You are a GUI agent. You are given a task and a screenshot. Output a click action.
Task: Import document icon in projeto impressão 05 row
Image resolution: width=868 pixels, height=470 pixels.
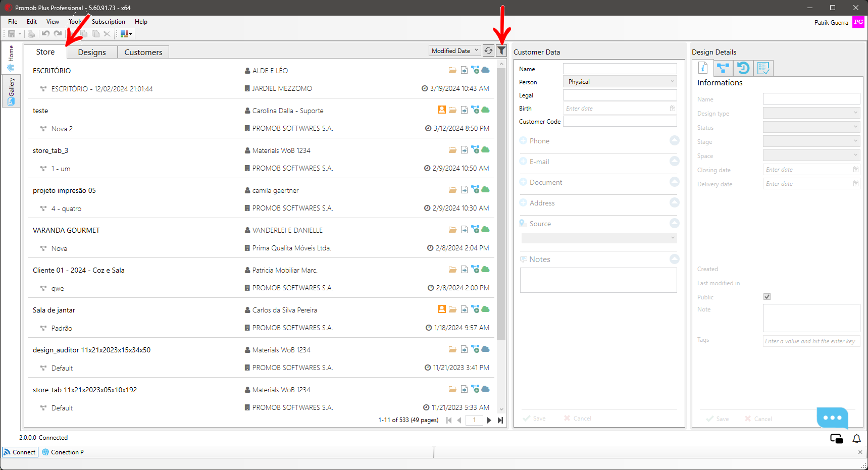(464, 190)
